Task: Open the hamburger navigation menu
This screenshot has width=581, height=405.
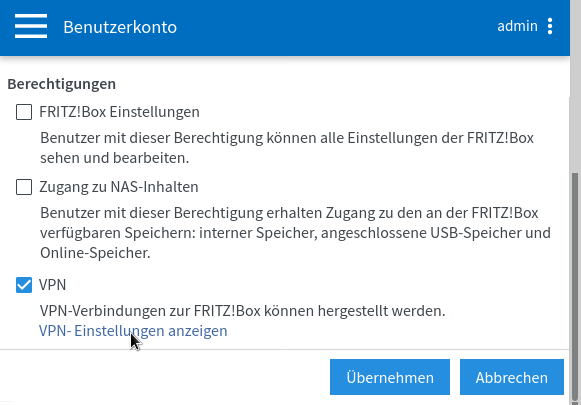Action: [x=31, y=26]
